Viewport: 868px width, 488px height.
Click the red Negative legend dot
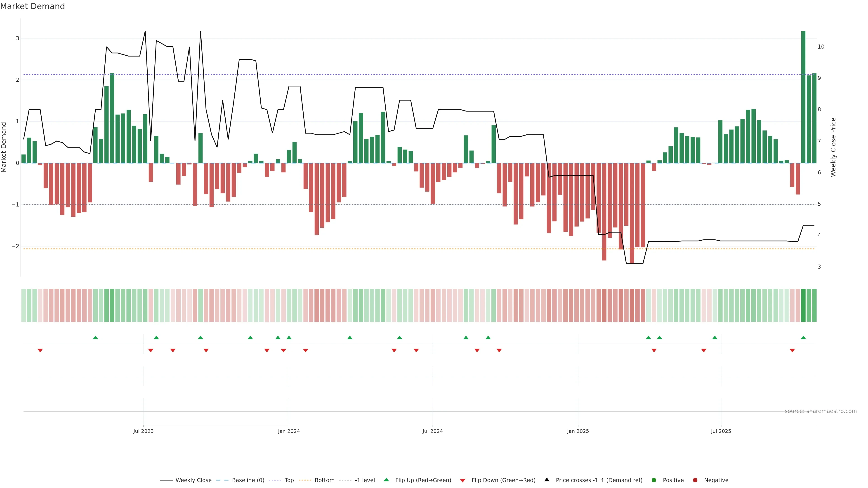coord(695,480)
